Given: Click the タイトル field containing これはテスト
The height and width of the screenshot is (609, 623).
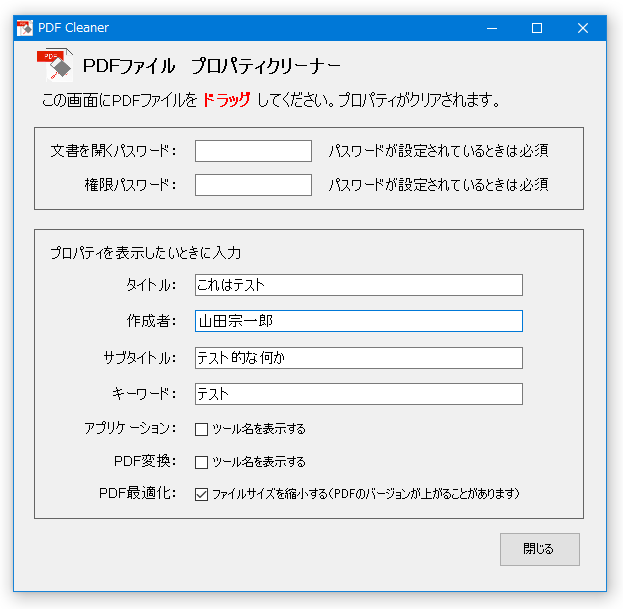Looking at the screenshot, I should (x=359, y=285).
